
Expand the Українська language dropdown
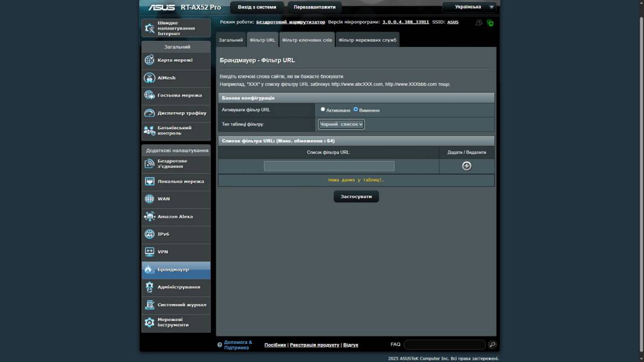pos(469,7)
